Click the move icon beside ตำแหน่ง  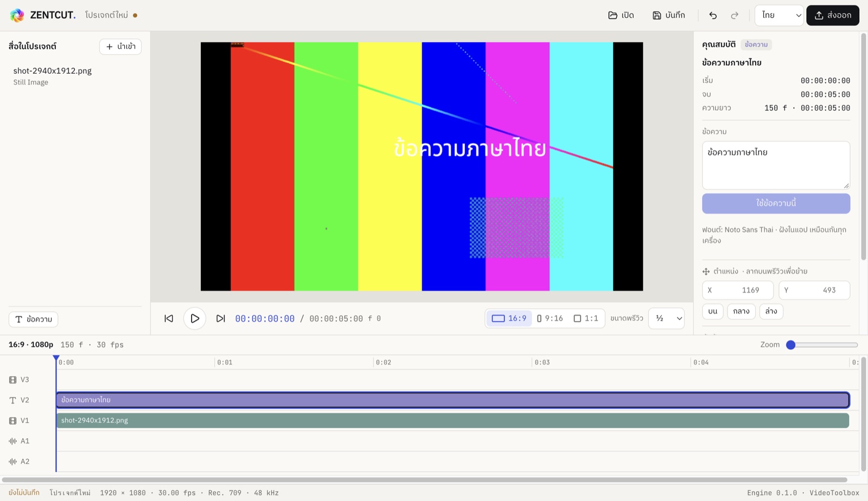(x=706, y=272)
